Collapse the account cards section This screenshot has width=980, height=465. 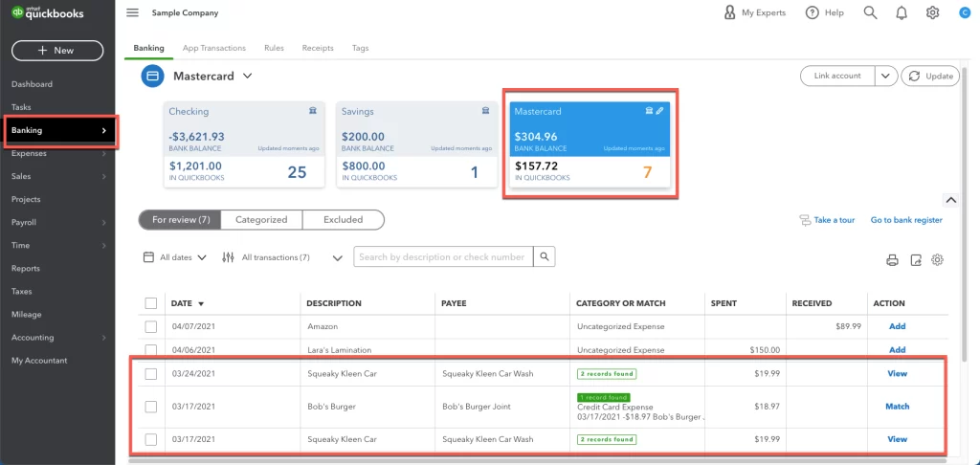click(950, 200)
